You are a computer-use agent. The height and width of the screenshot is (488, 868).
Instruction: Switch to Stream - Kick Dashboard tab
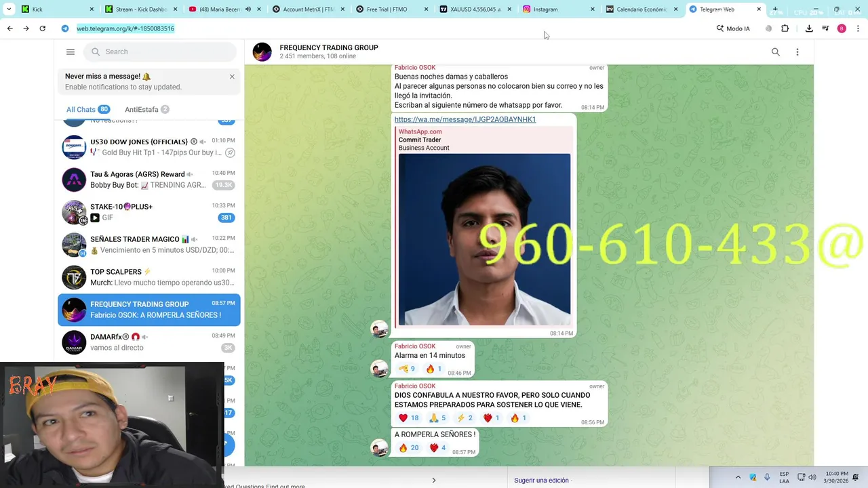[142, 9]
